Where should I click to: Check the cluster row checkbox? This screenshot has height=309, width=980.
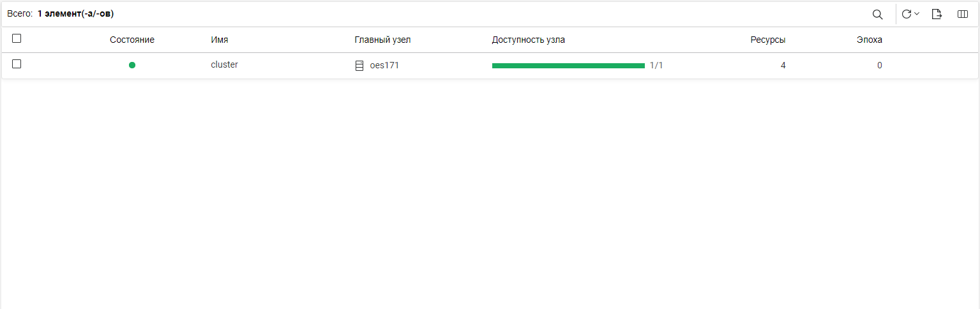17,64
